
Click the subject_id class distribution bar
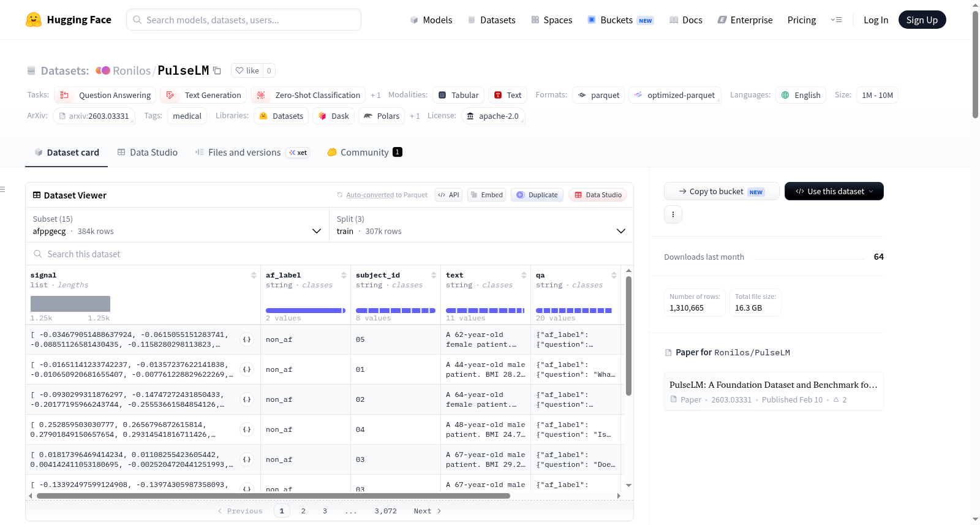tap(396, 311)
